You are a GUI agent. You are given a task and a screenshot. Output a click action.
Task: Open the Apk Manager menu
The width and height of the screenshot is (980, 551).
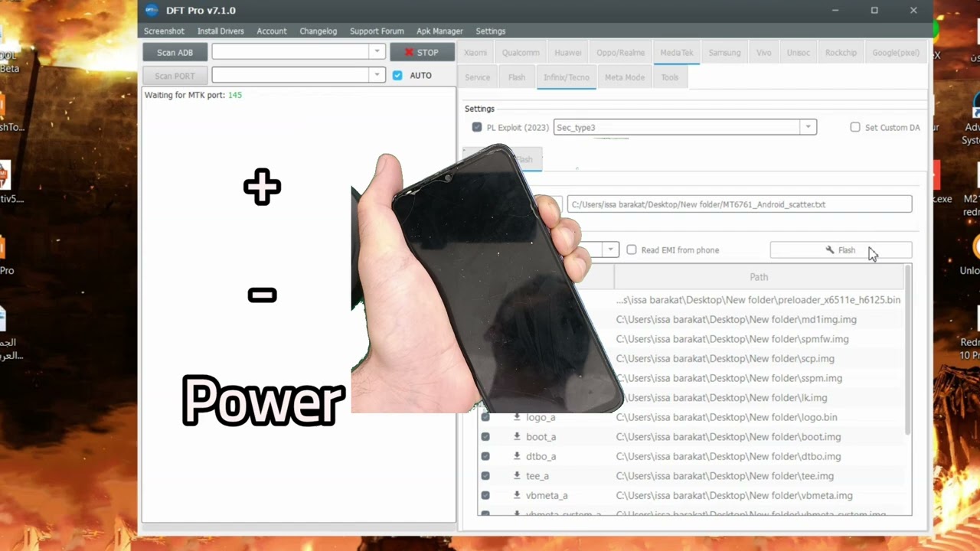click(439, 31)
